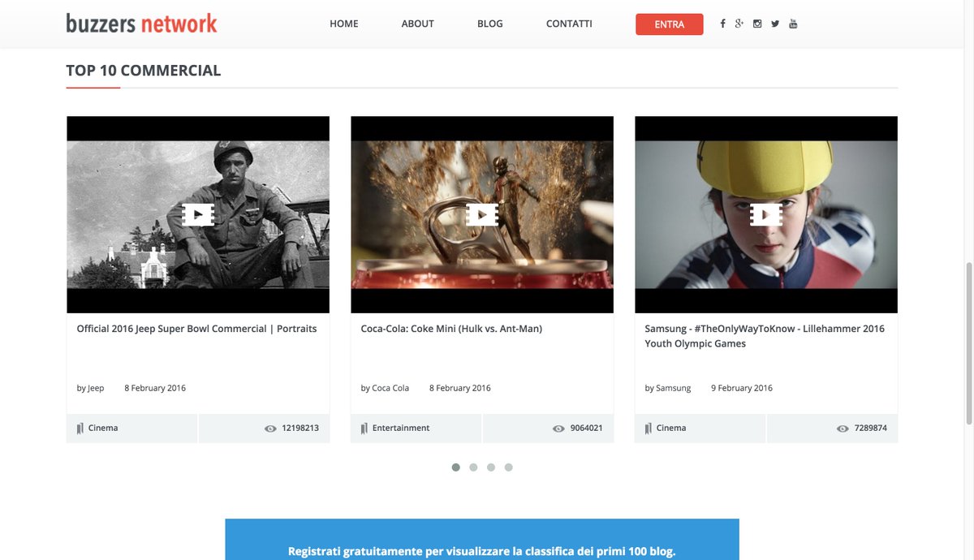Click the 'by Samsung' author text
974x560 pixels.
point(668,388)
